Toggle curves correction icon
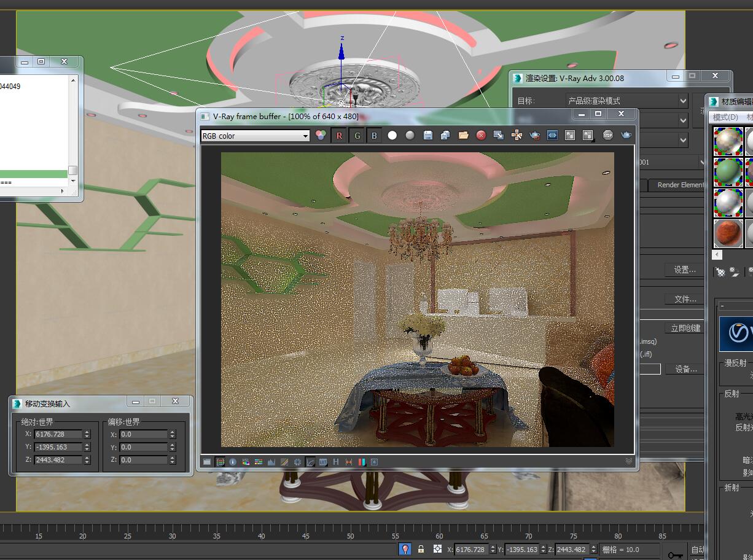This screenshot has height=560, width=753. click(310, 462)
